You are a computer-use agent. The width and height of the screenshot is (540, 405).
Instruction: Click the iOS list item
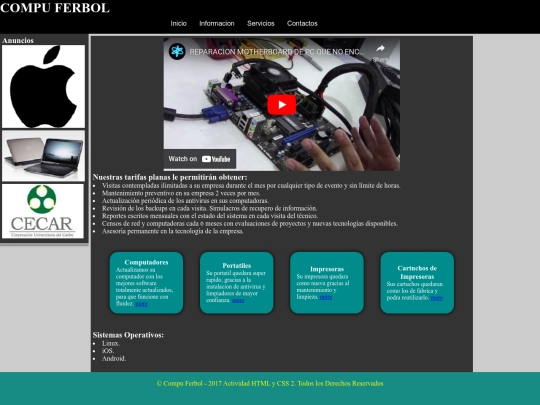108,351
